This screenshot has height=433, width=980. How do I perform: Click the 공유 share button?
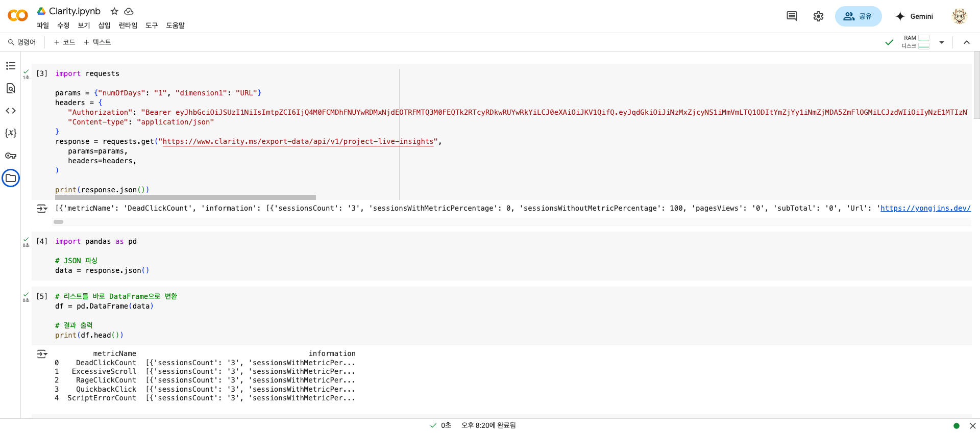(x=858, y=16)
